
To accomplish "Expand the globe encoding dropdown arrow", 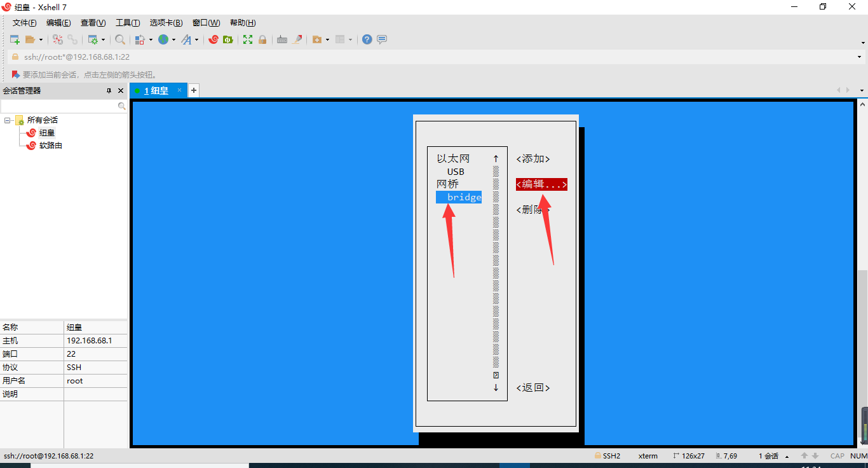I will 173,39.
